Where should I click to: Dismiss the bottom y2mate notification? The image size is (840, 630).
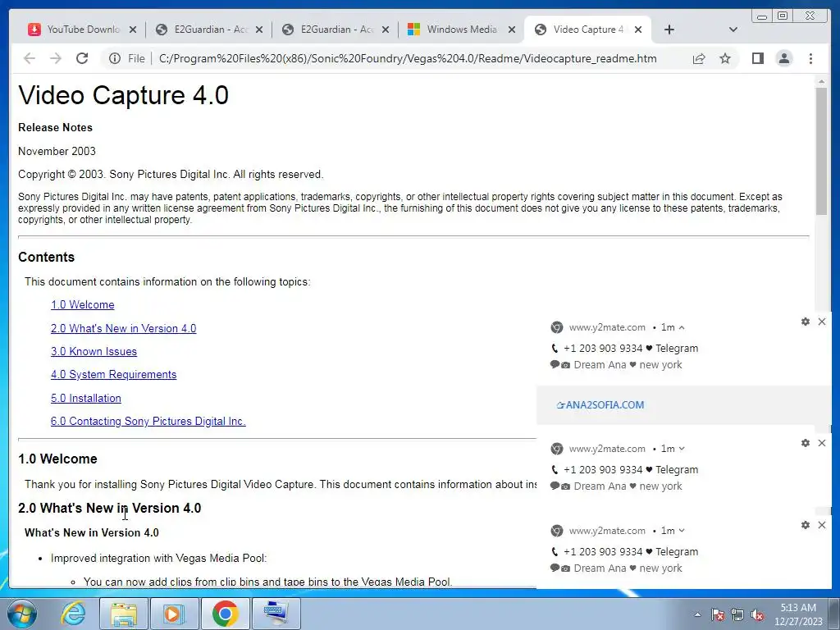(822, 525)
